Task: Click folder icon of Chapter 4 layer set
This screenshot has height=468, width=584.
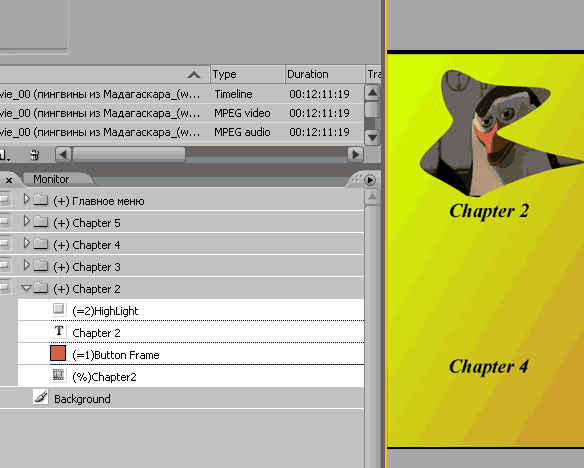Action: point(41,244)
